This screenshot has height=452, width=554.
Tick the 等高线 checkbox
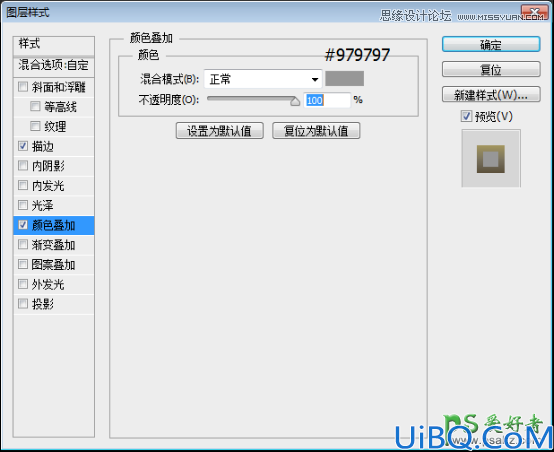(35, 106)
